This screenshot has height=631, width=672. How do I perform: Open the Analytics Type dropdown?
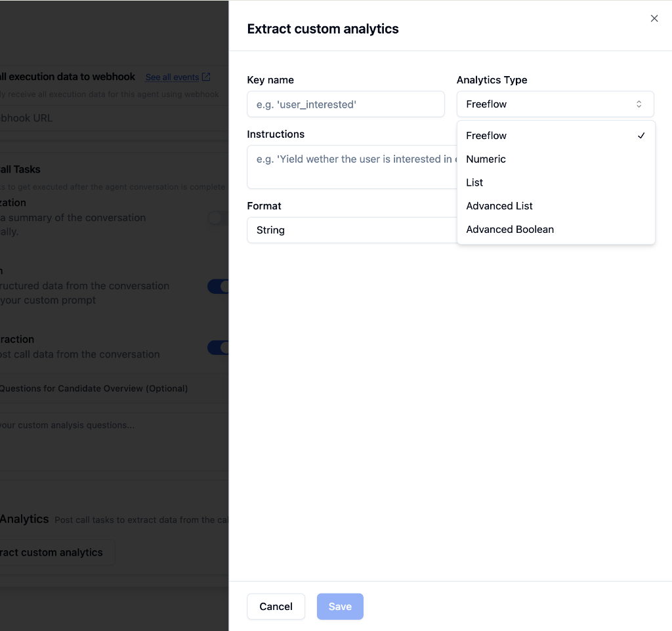tap(555, 104)
